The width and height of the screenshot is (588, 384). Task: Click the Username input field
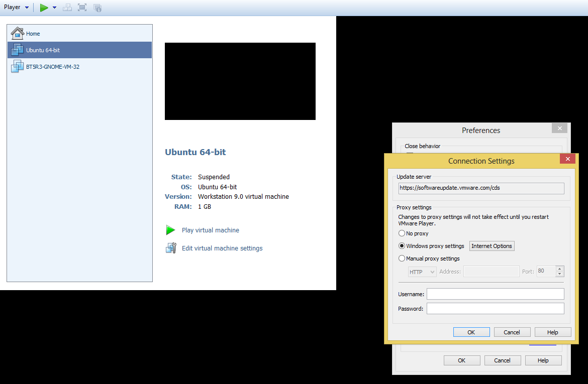tap(495, 294)
